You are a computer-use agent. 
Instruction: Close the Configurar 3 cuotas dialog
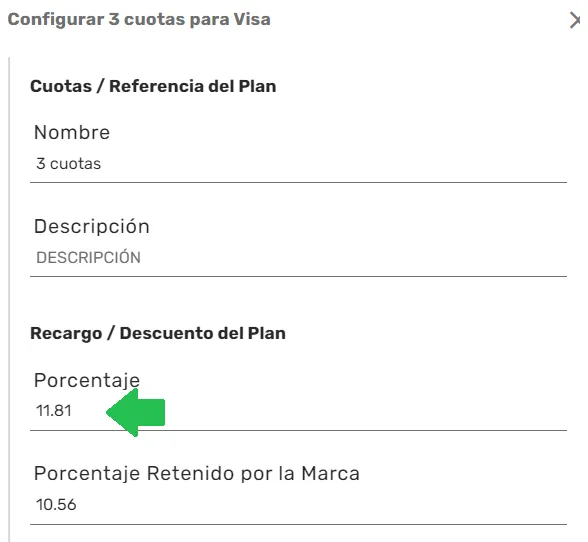click(575, 20)
